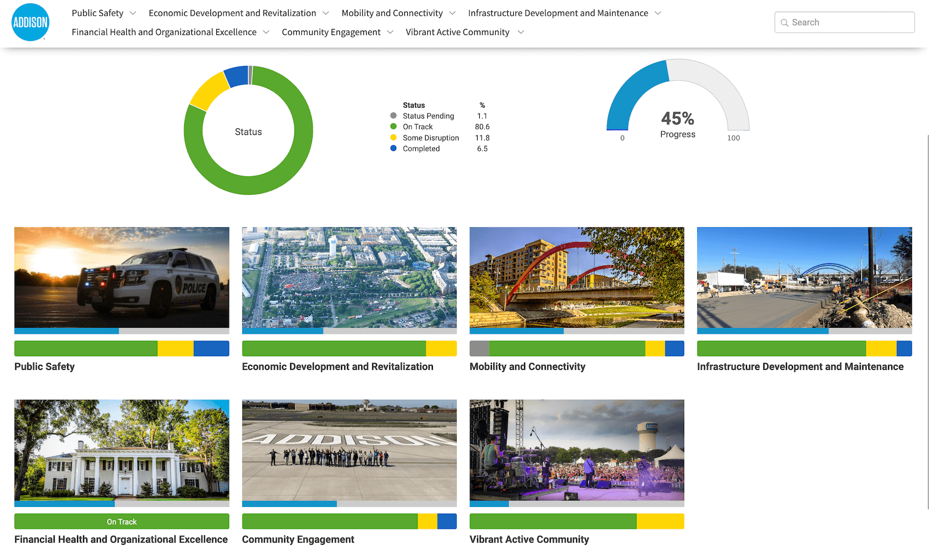Open Community Engagement card title
The width and height of the screenshot is (929, 560).
(298, 539)
